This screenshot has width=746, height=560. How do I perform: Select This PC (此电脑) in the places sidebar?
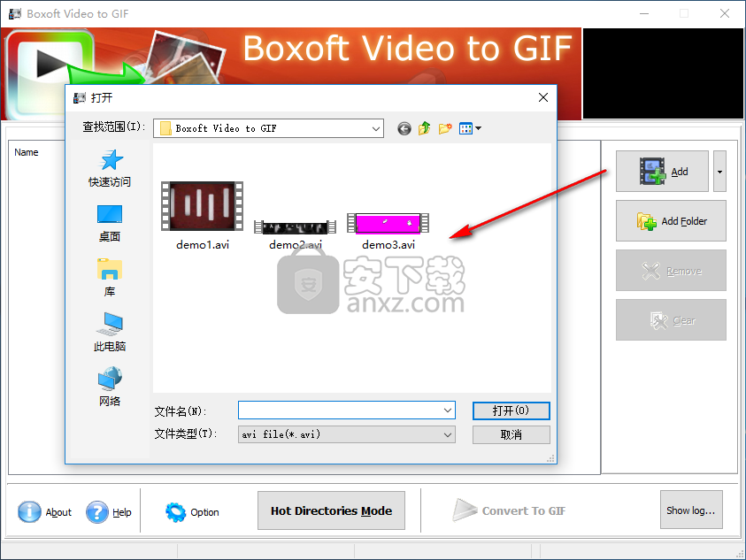coord(110,332)
